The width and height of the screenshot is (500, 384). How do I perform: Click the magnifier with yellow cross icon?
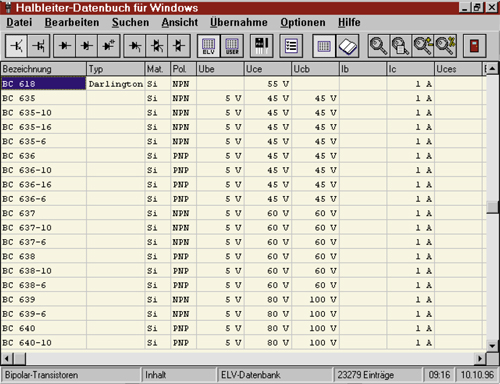click(x=445, y=46)
